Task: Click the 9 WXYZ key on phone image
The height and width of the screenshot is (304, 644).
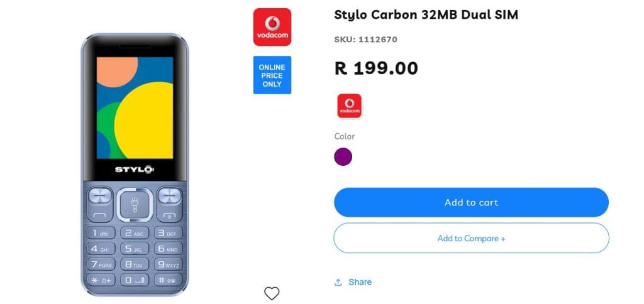Action: coord(168,264)
